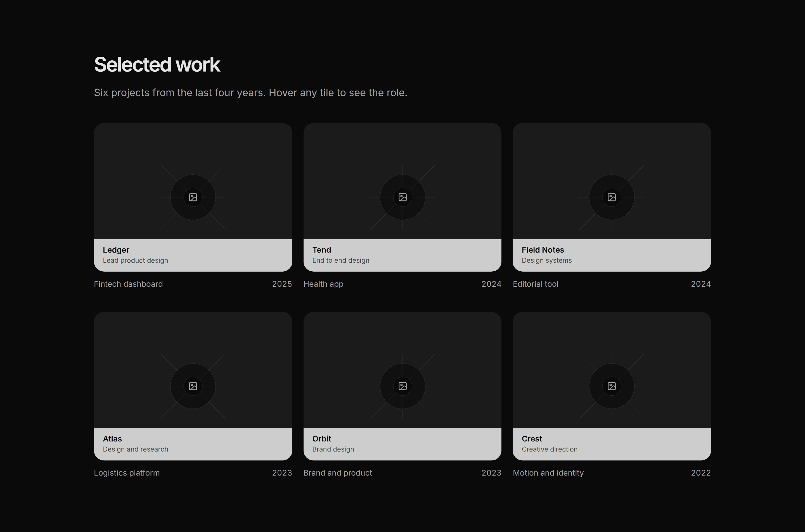Click the "Lead product design" role text
This screenshot has height=532, width=805.
[135, 261]
